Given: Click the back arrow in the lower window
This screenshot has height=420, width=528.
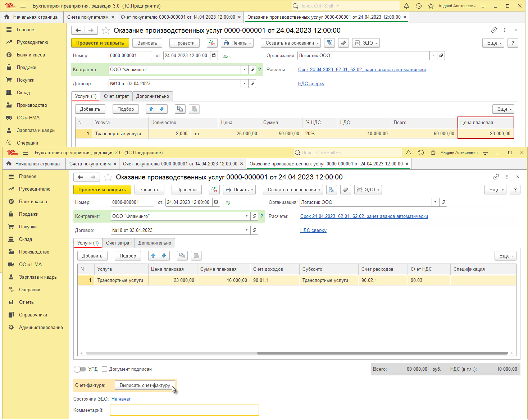Looking at the screenshot, I should coord(80,177).
